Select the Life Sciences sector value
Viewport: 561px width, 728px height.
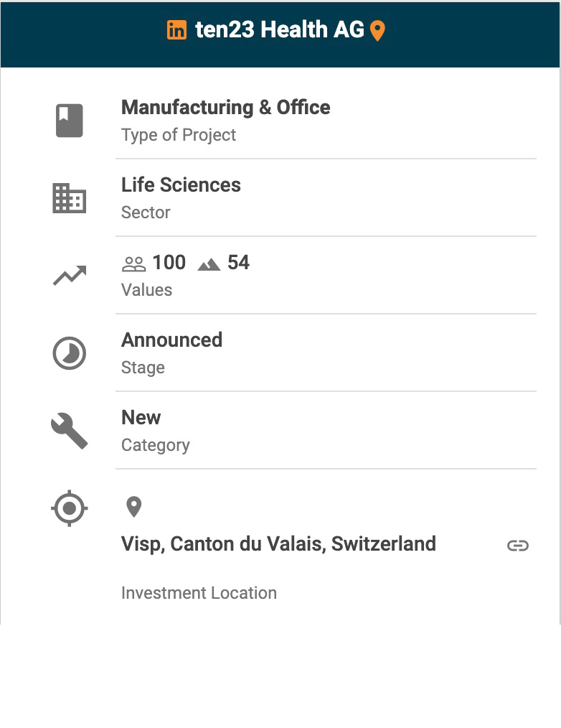click(181, 185)
